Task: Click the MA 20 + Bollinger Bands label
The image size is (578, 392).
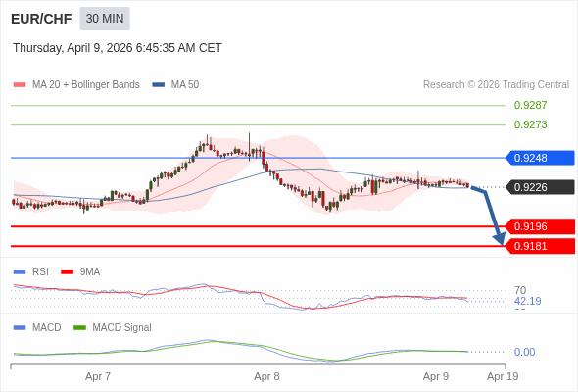Action: click(86, 85)
